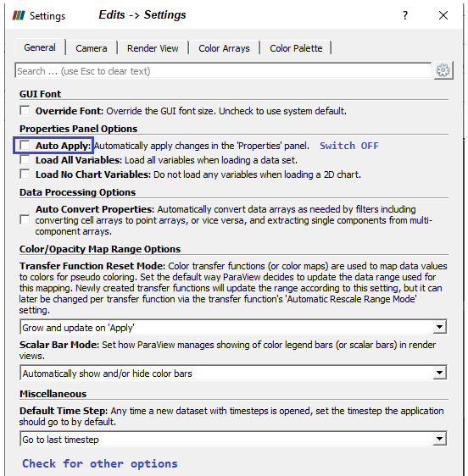Click the settings search field
This screenshot has width=468, height=476.
tap(223, 71)
